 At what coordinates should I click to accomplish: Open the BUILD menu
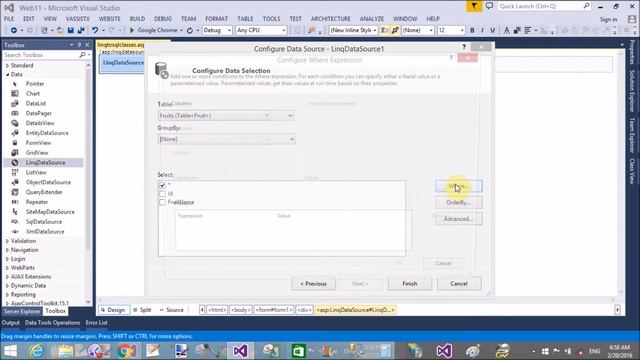(x=137, y=19)
